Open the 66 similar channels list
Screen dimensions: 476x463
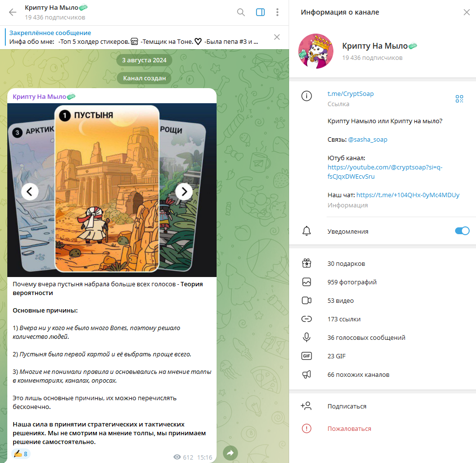click(x=383, y=375)
